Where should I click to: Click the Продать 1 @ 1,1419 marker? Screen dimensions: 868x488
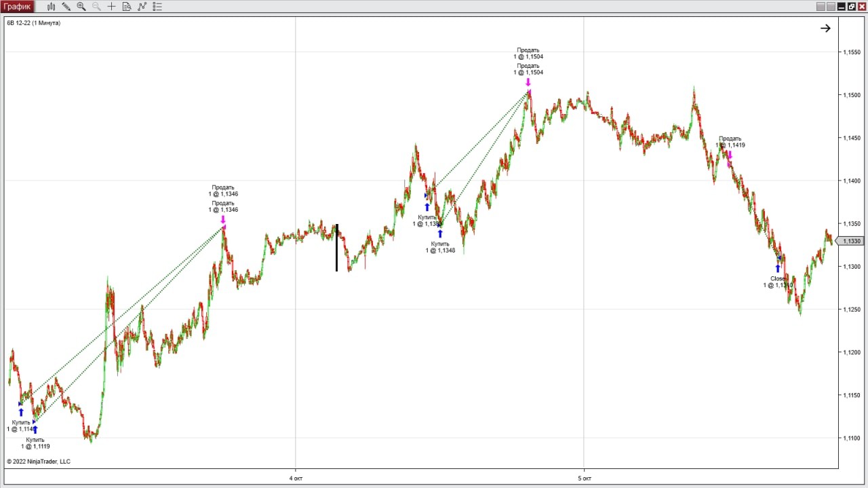point(730,155)
